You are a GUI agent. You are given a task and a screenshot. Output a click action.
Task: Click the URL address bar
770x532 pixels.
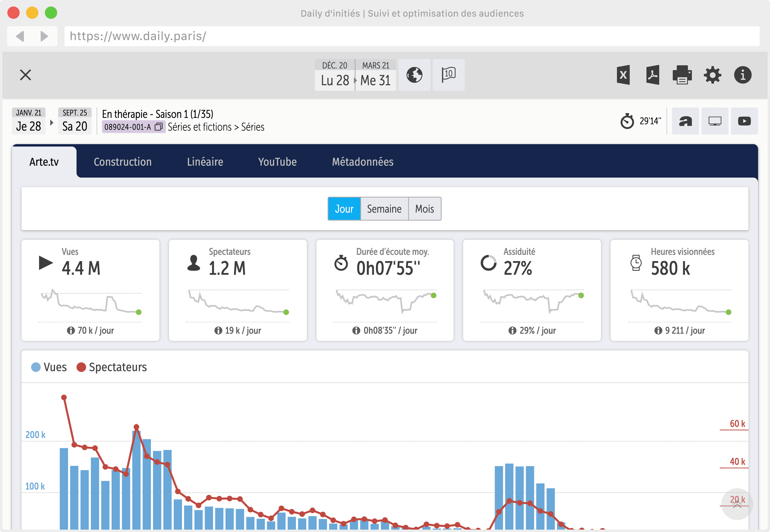(412, 36)
